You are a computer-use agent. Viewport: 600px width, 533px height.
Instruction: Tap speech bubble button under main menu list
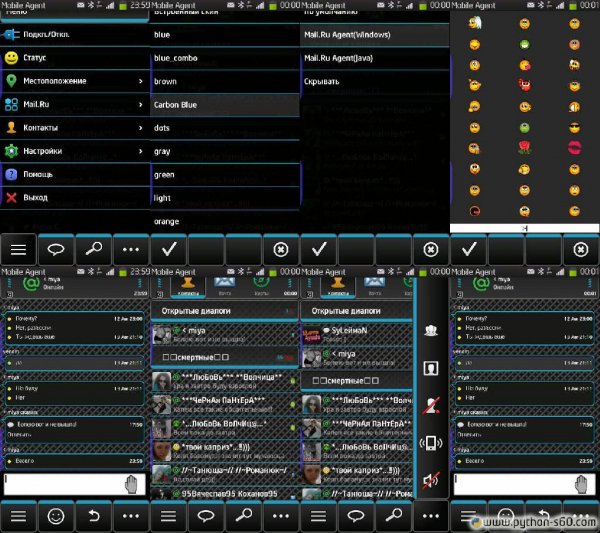[56, 249]
